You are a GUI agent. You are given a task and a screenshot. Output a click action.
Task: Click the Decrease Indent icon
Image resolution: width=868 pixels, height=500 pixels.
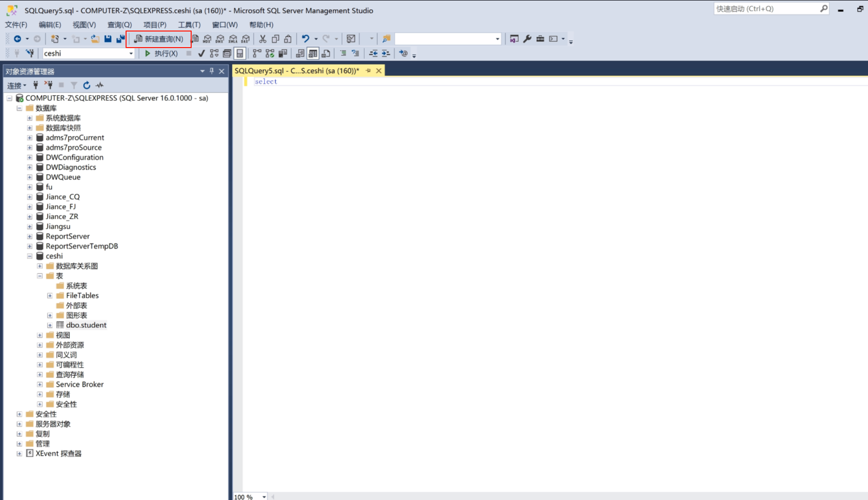click(x=373, y=53)
